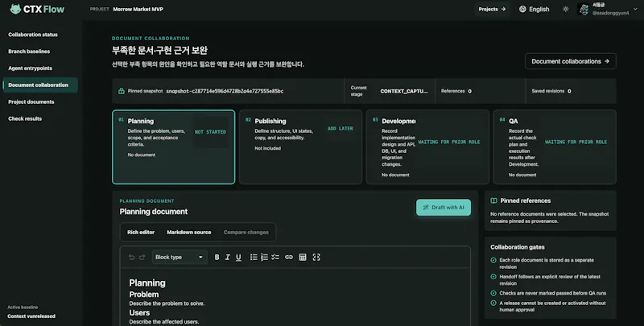Viewport: 644px width, 326px height.
Task: Click the Not included text in Publishing card
Action: (x=268, y=148)
